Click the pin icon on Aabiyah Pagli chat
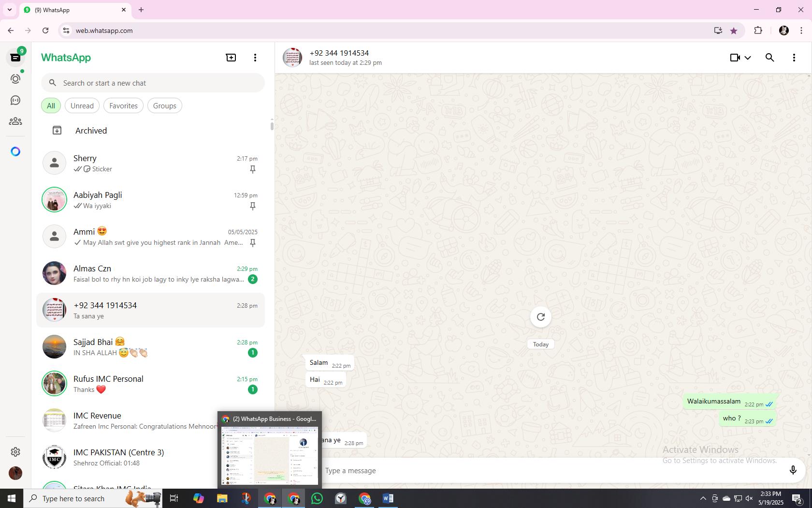The image size is (812, 508). 252,206
